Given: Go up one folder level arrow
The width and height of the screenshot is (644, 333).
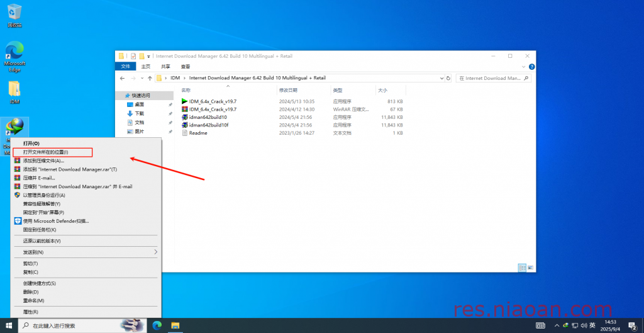Looking at the screenshot, I should [x=150, y=78].
